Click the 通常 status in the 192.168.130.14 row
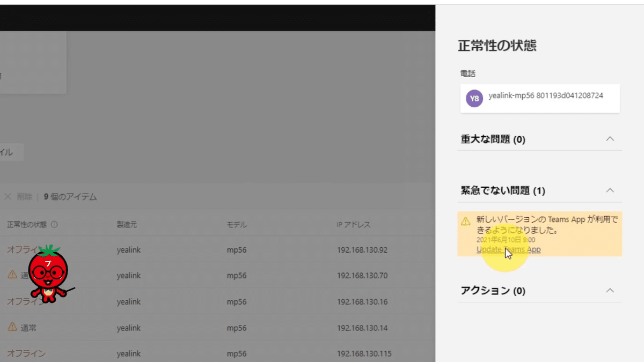 pyautogui.click(x=28, y=327)
